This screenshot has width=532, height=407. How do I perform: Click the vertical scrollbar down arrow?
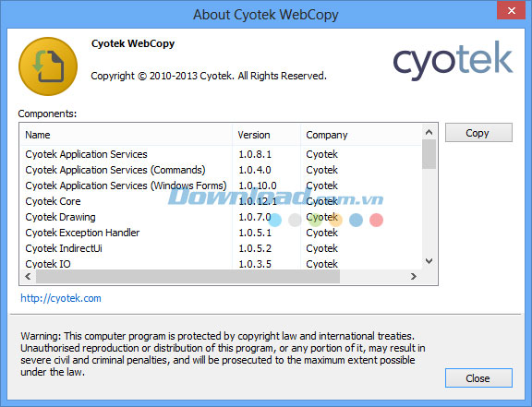429,261
